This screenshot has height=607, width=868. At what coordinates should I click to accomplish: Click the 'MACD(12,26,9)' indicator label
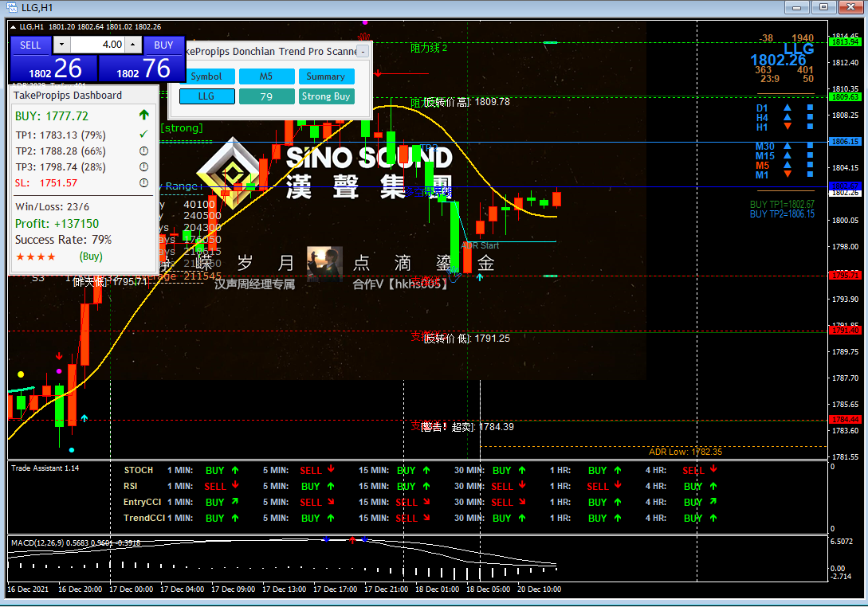(x=37, y=542)
